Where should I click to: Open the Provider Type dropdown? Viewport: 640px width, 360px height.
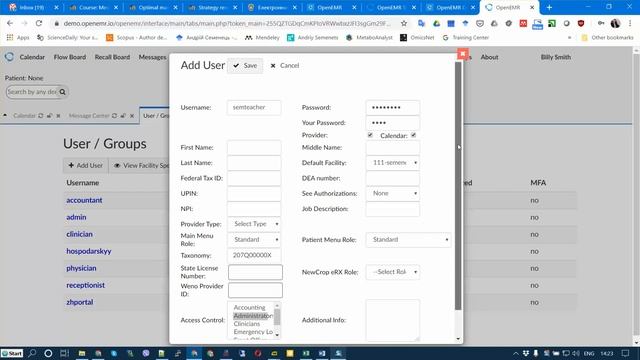tap(254, 224)
